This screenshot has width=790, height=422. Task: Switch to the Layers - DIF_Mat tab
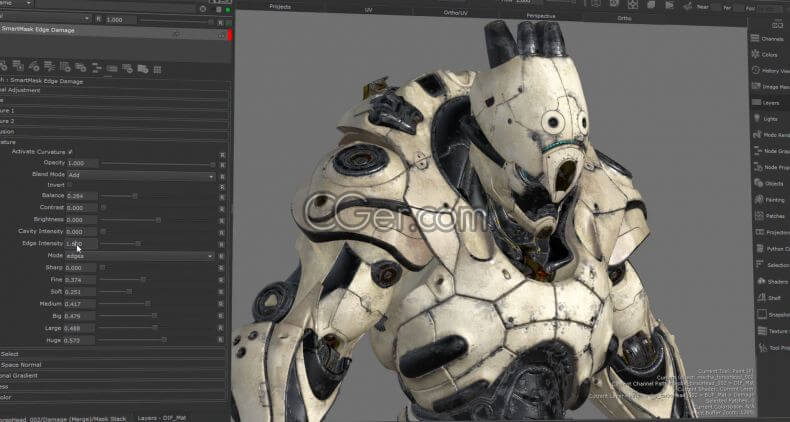tap(161, 418)
